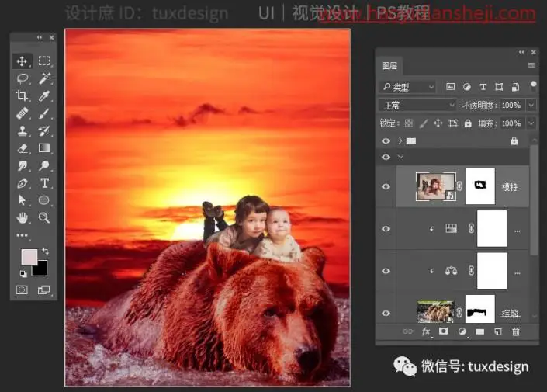Select the Move tool

coord(22,61)
